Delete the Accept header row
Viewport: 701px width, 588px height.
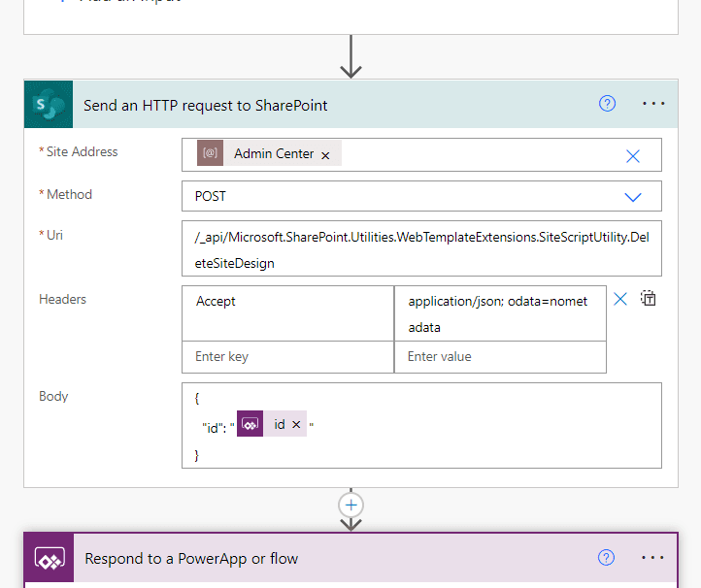pyautogui.click(x=620, y=299)
